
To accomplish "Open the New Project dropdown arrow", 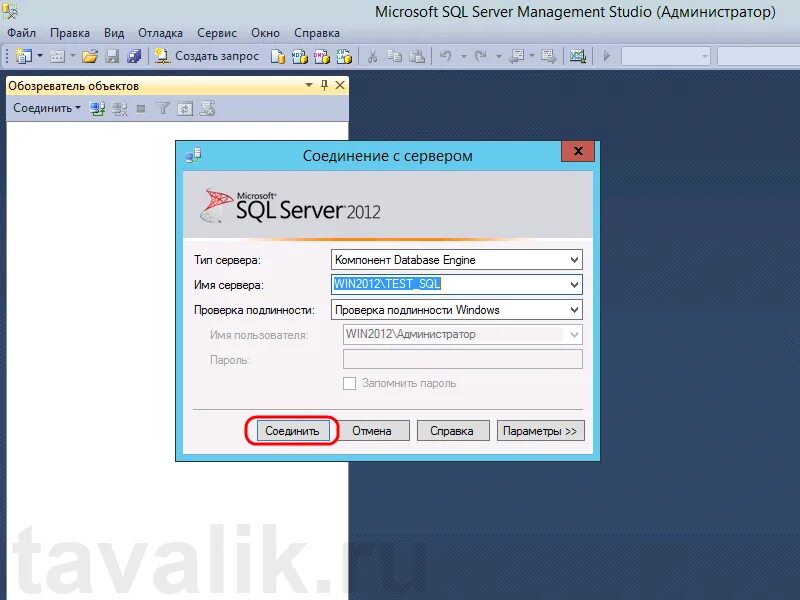I will pos(40,56).
